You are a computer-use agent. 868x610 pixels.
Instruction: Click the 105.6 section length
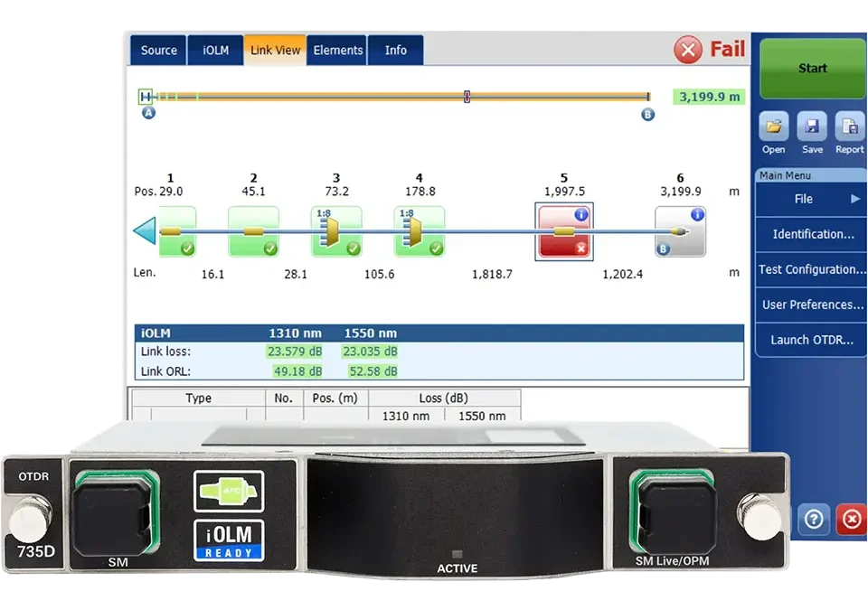point(379,274)
